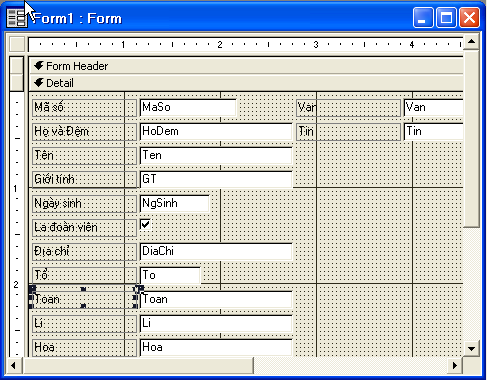Click the Form Header section selector on vertical ruler
Viewport: 488px width, 380px height.
(17, 66)
